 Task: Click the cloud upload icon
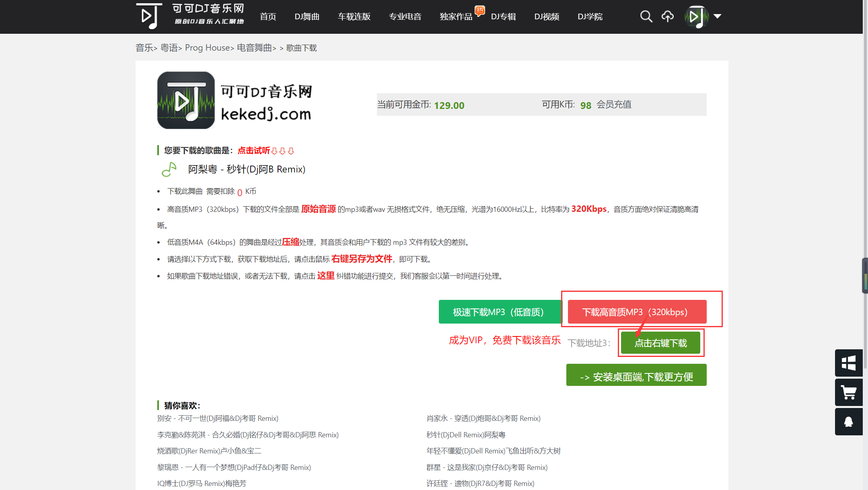668,16
